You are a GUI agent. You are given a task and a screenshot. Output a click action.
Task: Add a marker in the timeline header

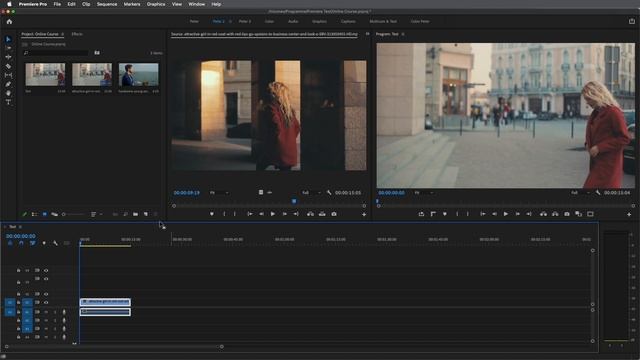(44, 243)
